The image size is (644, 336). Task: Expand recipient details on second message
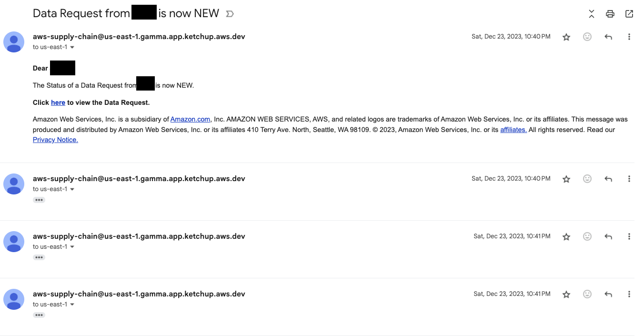[x=72, y=189]
